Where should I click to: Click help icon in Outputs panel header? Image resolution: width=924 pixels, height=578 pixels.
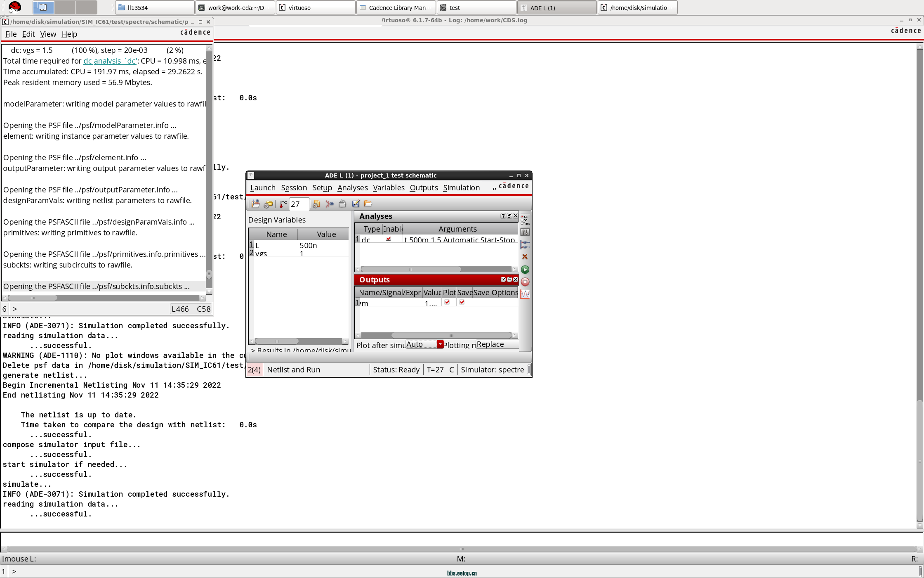click(x=503, y=280)
